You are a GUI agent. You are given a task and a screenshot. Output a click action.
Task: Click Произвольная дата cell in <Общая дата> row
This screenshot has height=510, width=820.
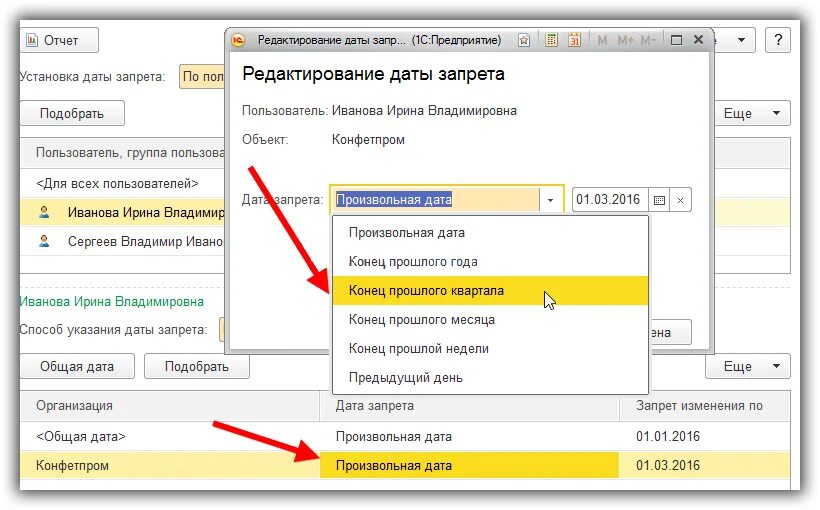coord(469,437)
